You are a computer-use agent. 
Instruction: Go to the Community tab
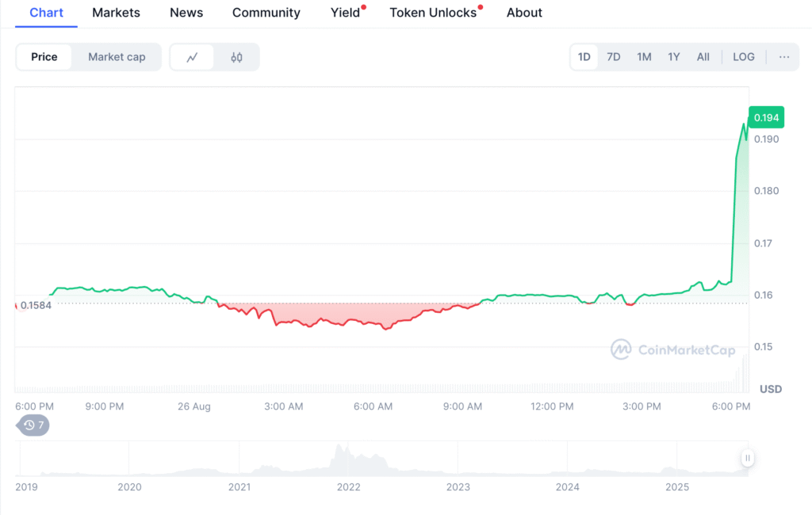click(x=266, y=13)
